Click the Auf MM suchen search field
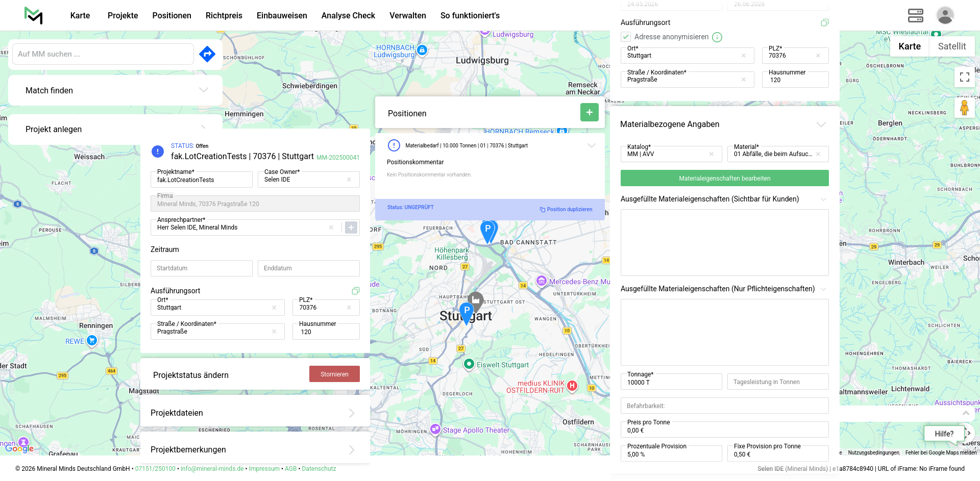 pos(103,54)
